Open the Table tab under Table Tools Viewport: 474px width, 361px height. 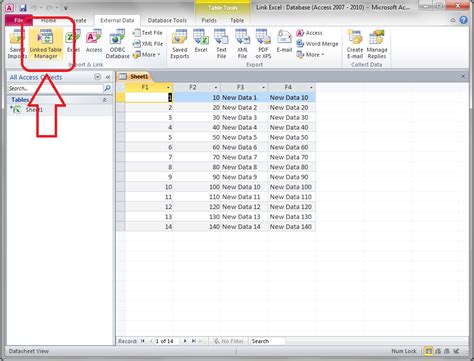click(237, 20)
